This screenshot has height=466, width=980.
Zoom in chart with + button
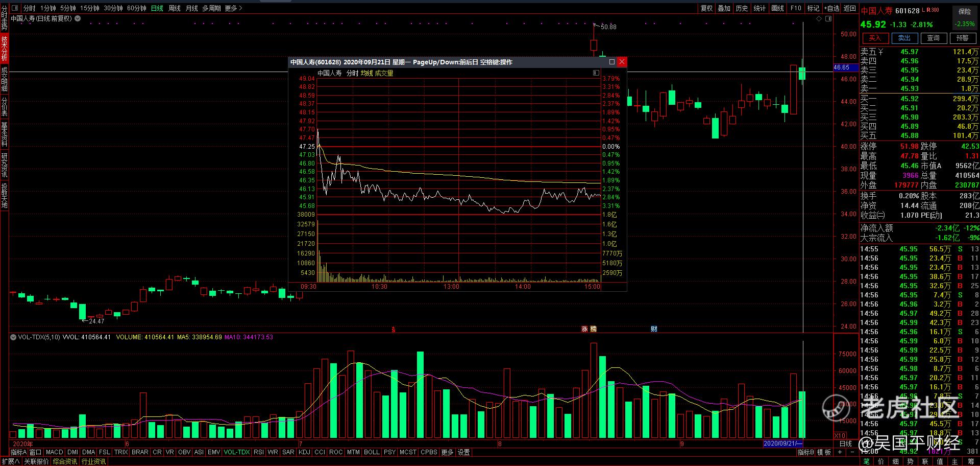840,452
